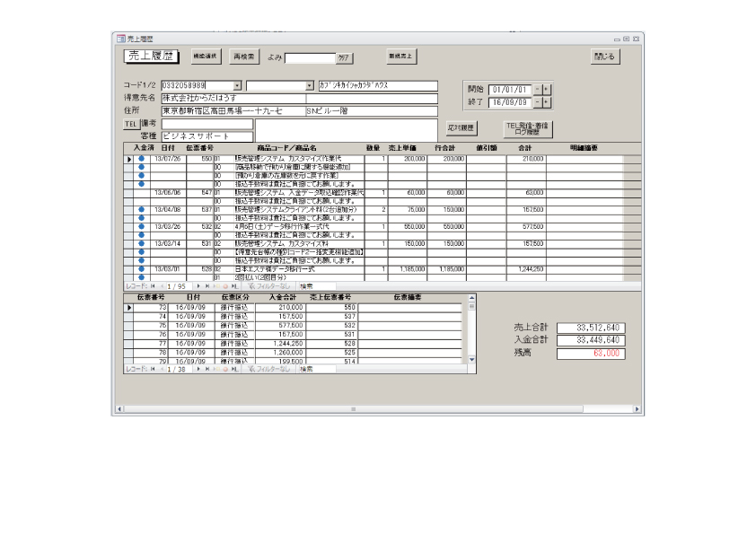Go to first record in sales list
Image resolution: width=756 pixels, height=534 pixels.
coord(153,286)
